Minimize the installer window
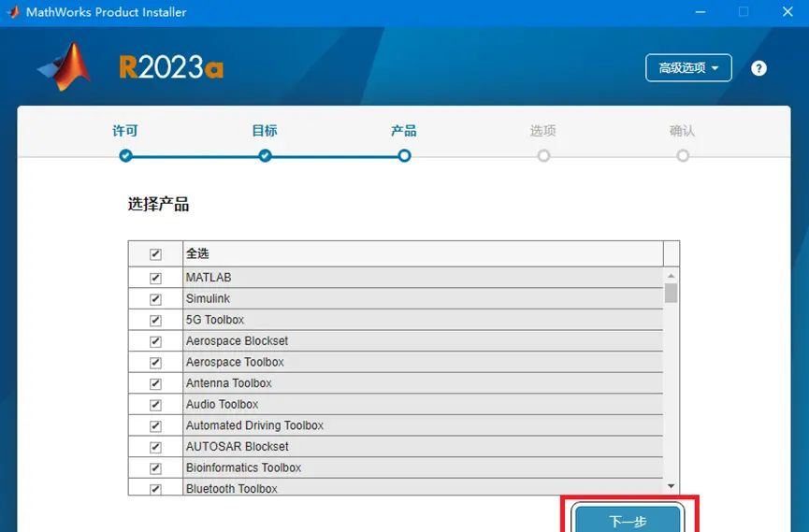Viewport: 809px width, 532px height. click(701, 12)
